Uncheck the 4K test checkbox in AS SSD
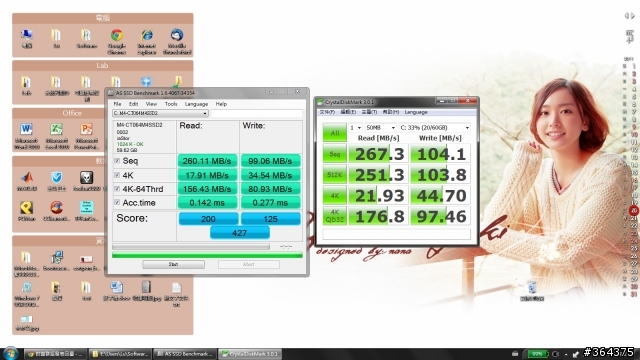Viewport: 640px width, 360px height. pos(117,175)
